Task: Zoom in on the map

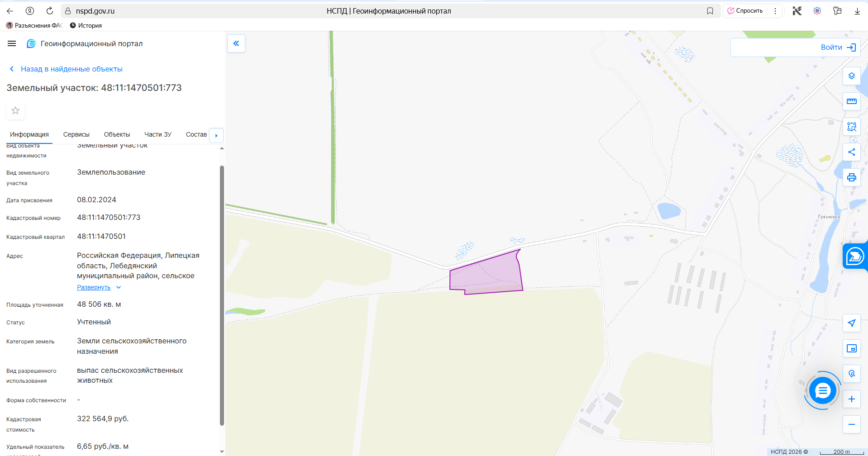Action: coord(851,399)
